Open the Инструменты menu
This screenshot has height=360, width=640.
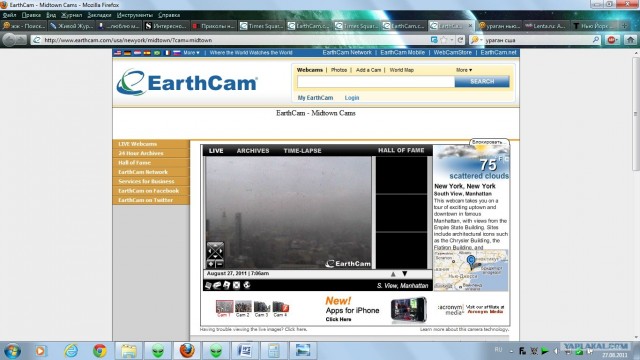(x=135, y=15)
